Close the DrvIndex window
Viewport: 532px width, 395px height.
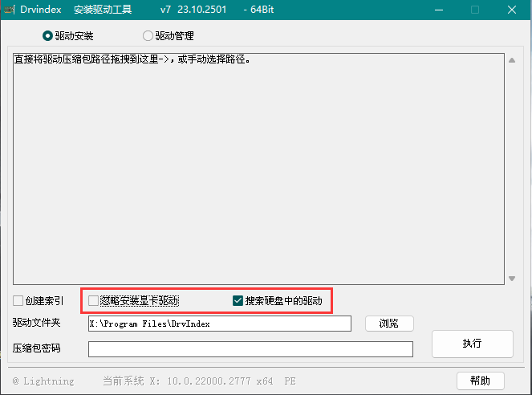512,10
